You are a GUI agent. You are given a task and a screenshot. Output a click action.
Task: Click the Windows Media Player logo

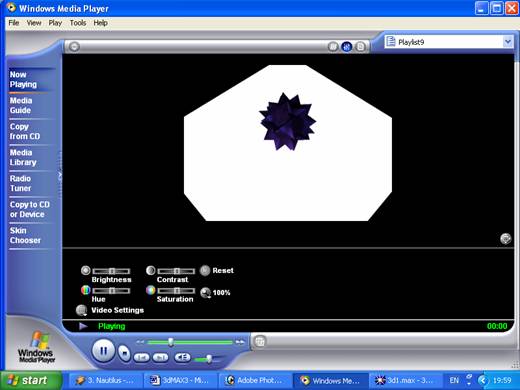37,347
